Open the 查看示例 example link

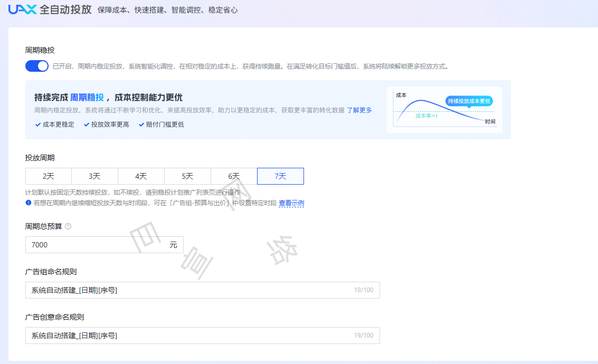[292, 203]
